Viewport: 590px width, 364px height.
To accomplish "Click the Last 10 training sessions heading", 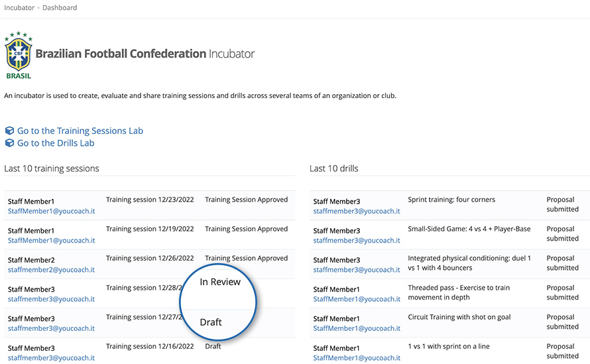I will tap(52, 168).
